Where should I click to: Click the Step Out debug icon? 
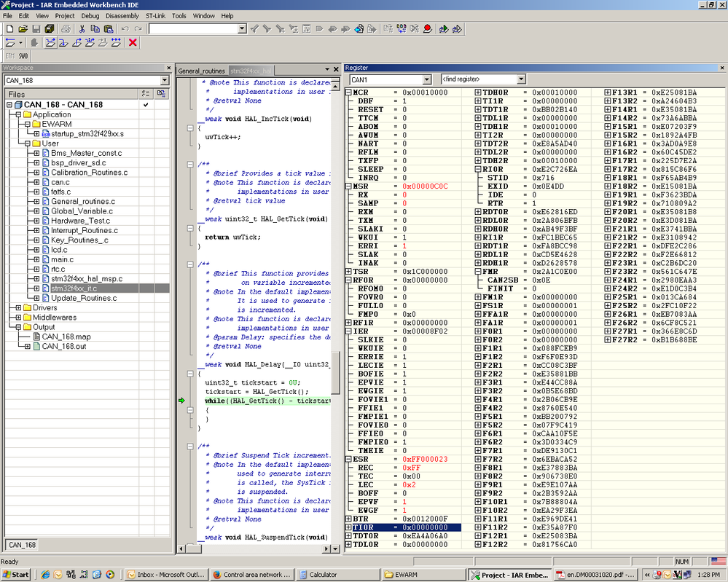tap(77, 43)
